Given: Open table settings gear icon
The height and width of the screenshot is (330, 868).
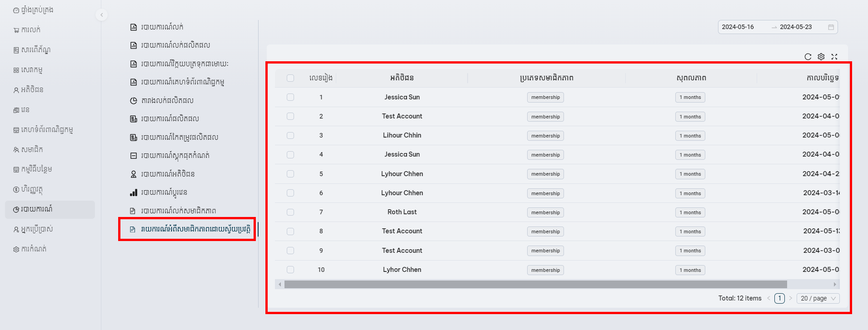Looking at the screenshot, I should click(821, 57).
